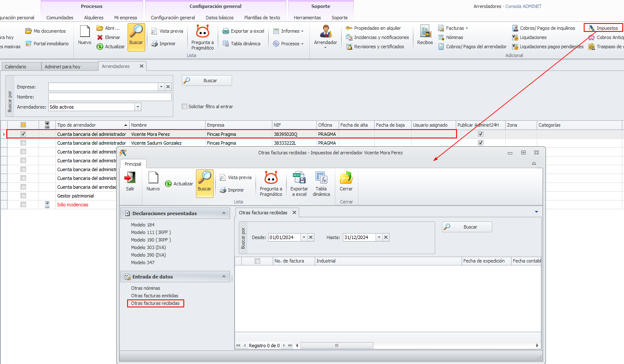Viewport: 624px width, 364px height.
Task: Click the Impuestos ribbon button
Action: point(603,28)
